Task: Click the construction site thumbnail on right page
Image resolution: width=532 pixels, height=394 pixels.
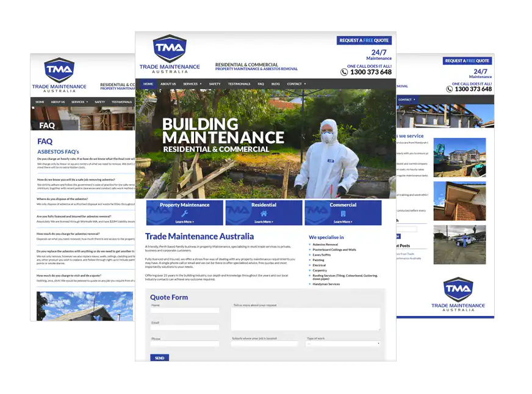Action: (x=460, y=157)
